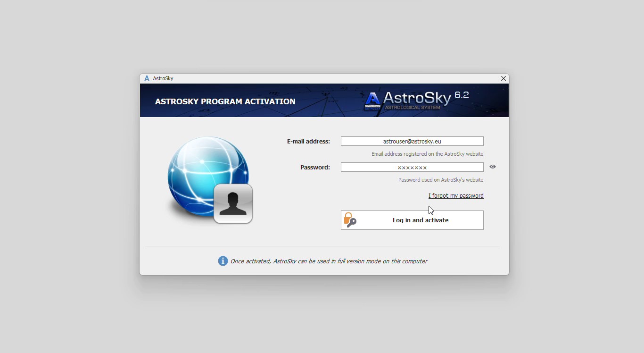This screenshot has height=353, width=644.
Task: Click the globe with user avatar image
Action: pos(210,180)
